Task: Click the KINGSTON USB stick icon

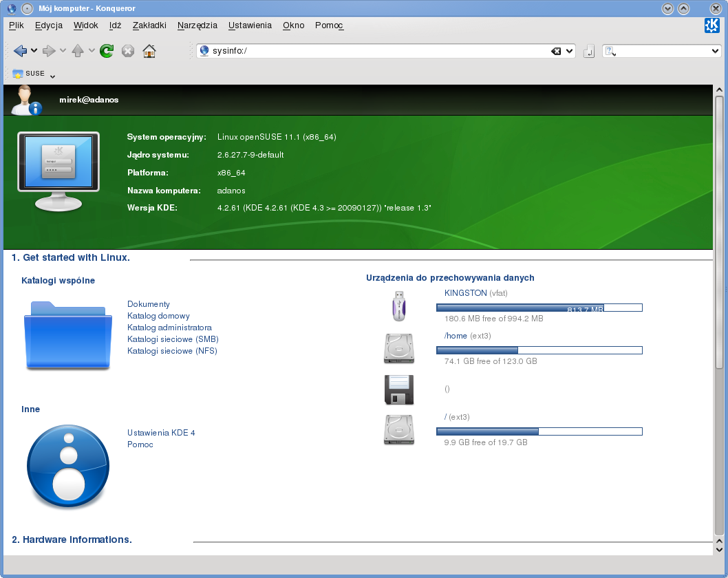Action: (399, 306)
